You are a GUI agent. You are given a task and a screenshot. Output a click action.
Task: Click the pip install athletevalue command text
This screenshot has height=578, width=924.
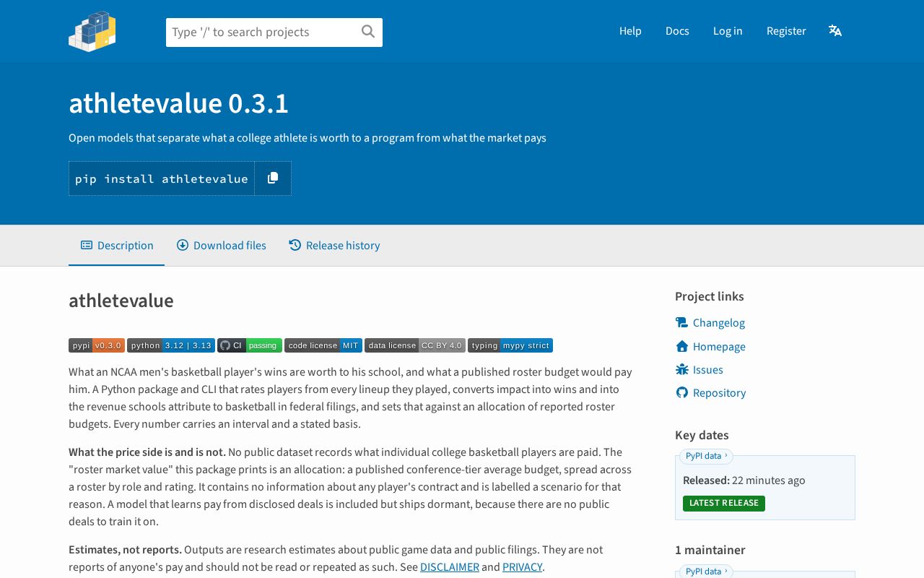point(162,178)
